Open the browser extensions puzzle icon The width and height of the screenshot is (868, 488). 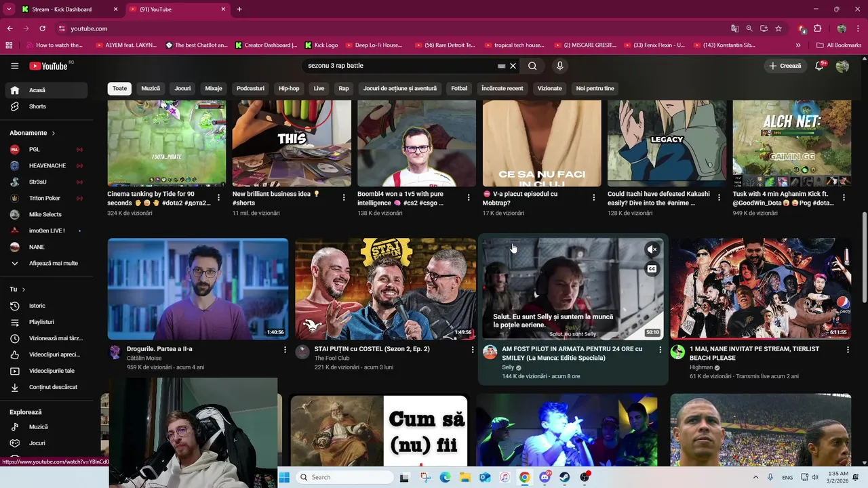point(818,28)
